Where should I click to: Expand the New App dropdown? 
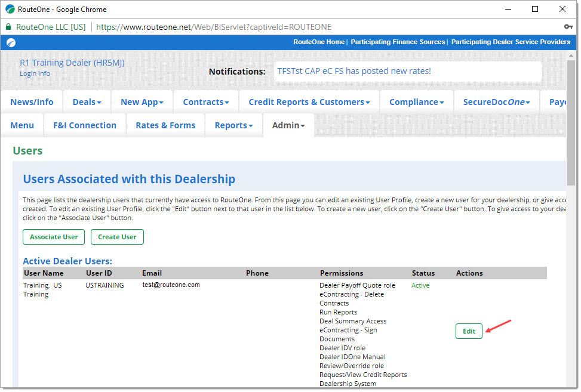142,102
